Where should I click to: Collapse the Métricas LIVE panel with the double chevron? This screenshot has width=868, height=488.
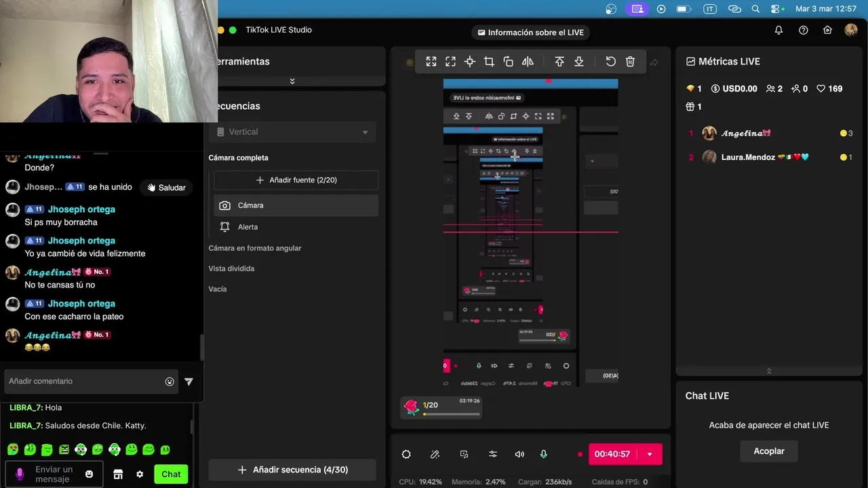tap(769, 371)
